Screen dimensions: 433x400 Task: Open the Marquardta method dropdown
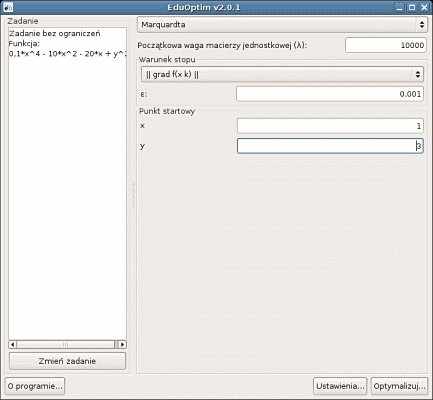click(282, 25)
